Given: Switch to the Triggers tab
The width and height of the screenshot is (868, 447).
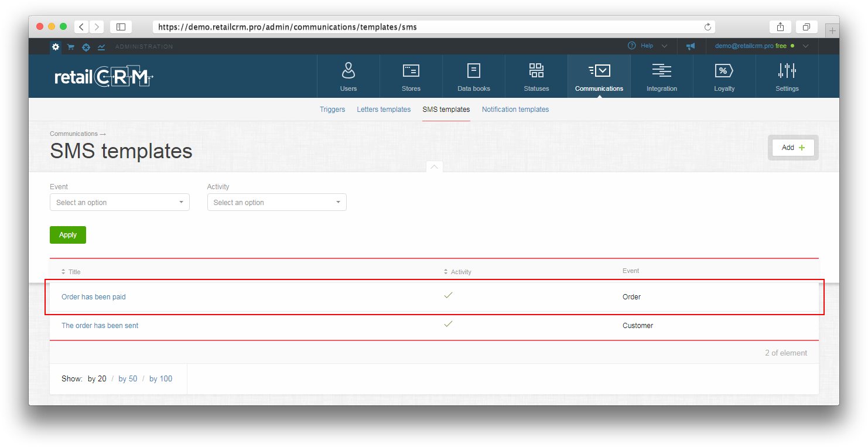Looking at the screenshot, I should click(x=332, y=110).
